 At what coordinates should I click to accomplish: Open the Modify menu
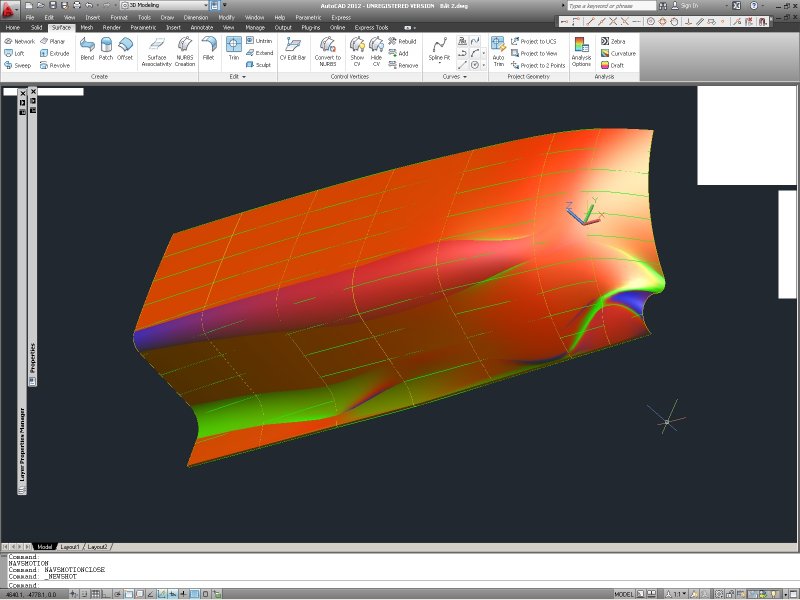[226, 17]
